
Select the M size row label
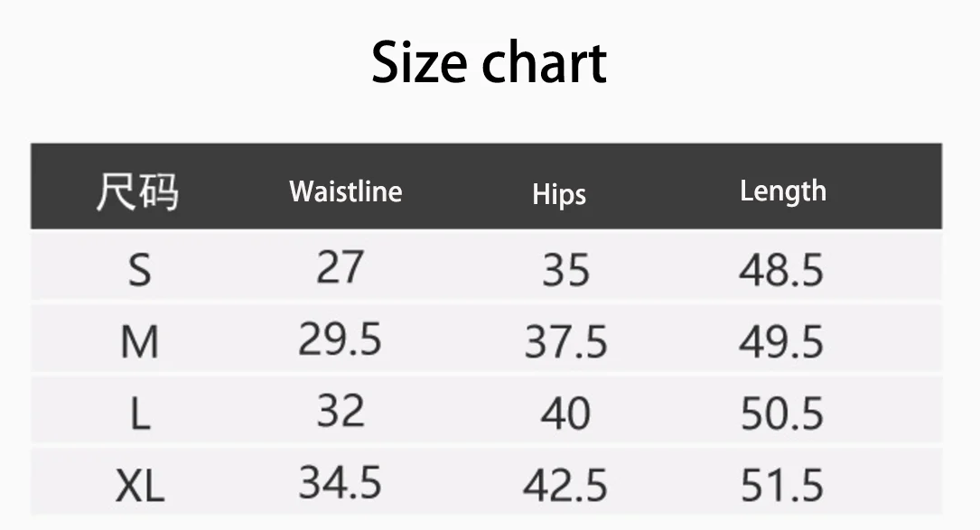point(139,342)
